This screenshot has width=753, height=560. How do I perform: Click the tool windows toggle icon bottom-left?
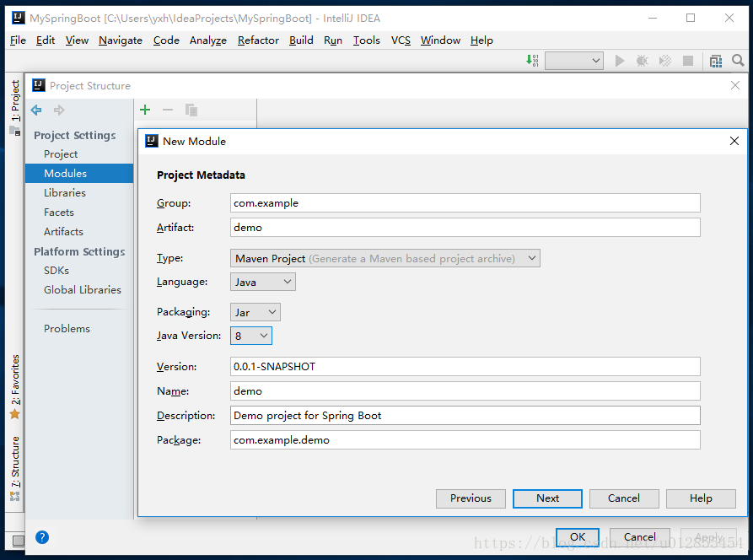(x=19, y=541)
